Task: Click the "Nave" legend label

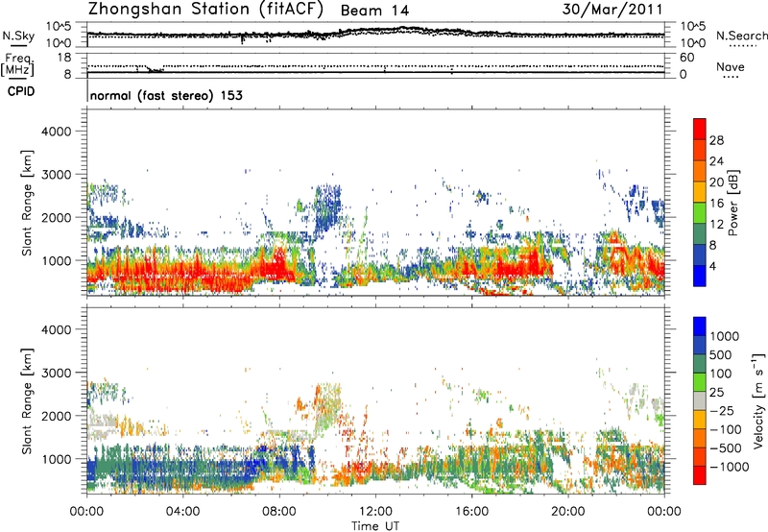Action: (731, 66)
